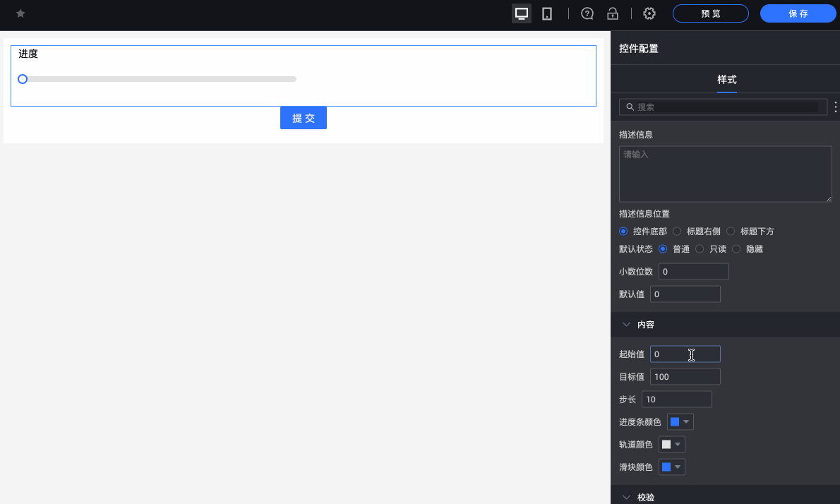Screen dimensions: 840x504
Task: Collapse the 内容 section
Action: [x=626, y=324]
